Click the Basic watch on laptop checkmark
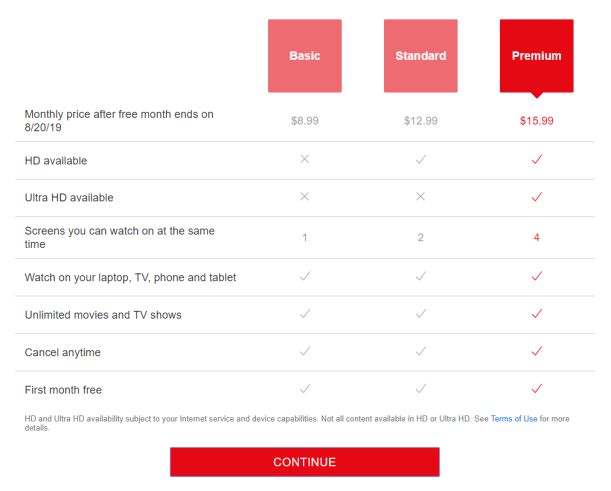The image size is (611, 491). pos(305,276)
